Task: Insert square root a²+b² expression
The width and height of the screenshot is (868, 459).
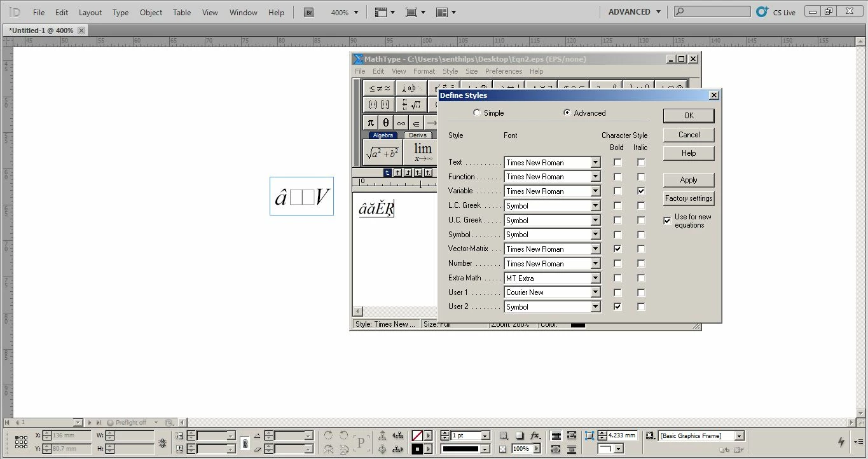Action: pos(382,153)
